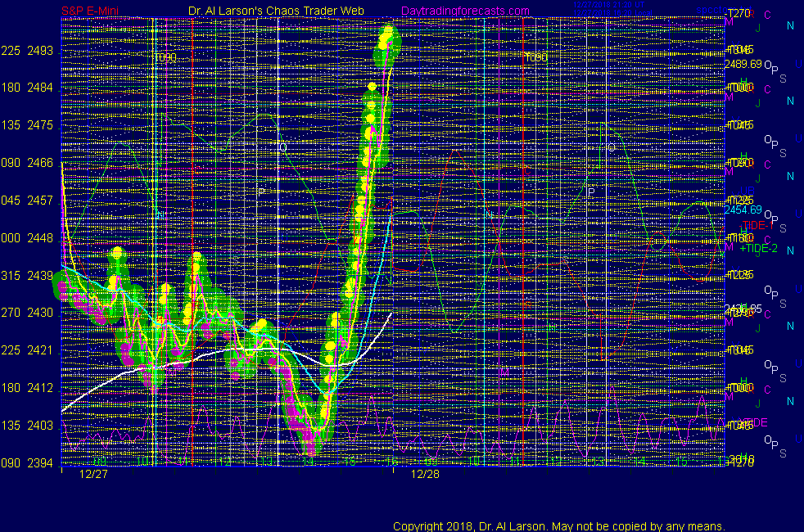Click the 2489.69 value on right edge
This screenshot has width=804, height=532.
[743, 64]
